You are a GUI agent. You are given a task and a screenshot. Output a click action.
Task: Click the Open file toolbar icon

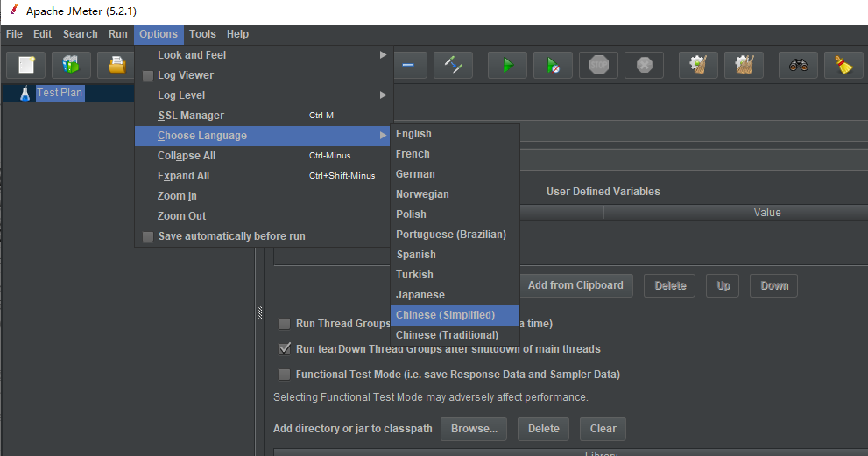click(x=116, y=66)
